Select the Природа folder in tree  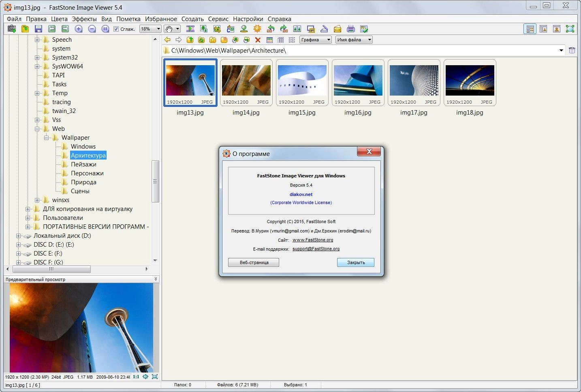click(83, 182)
